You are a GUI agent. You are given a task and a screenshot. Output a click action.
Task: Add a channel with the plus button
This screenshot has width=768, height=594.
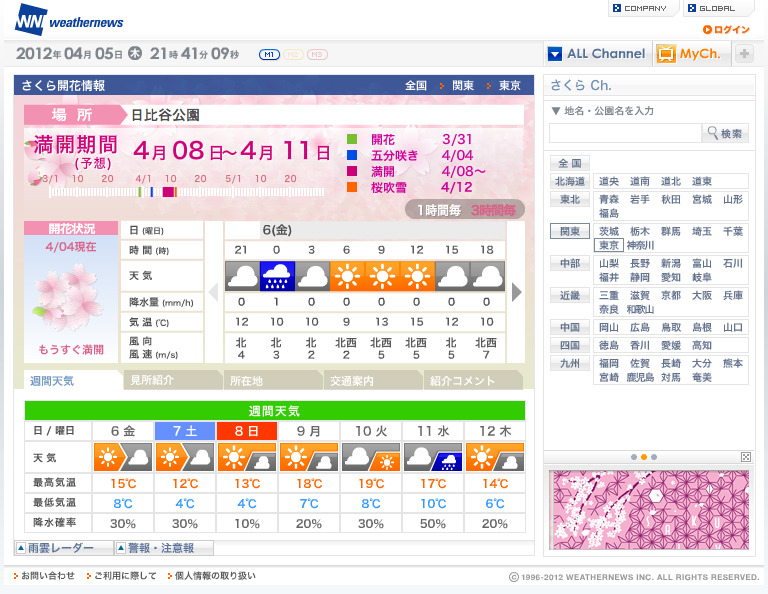click(744, 54)
